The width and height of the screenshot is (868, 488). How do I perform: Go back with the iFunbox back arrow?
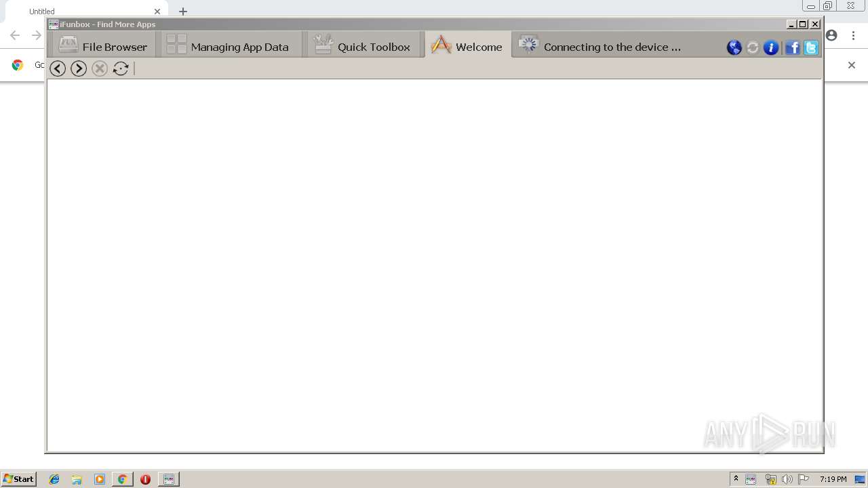(x=58, y=68)
